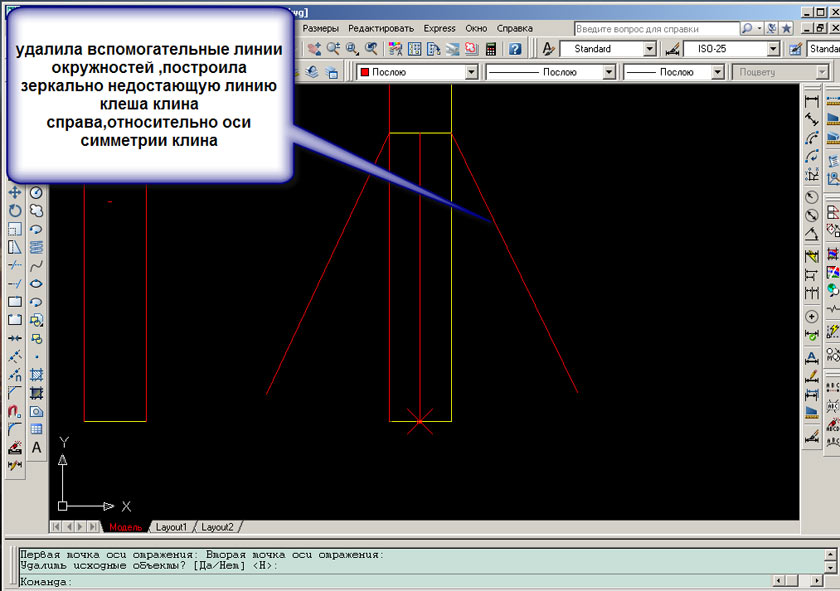The height and width of the screenshot is (591, 840).
Task: Select the Linear dimension tool
Action: [x=811, y=102]
